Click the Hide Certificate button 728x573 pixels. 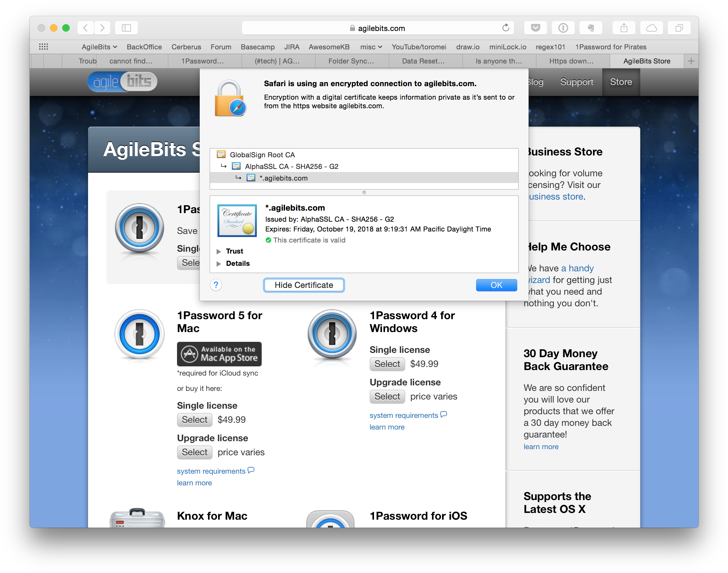point(304,285)
